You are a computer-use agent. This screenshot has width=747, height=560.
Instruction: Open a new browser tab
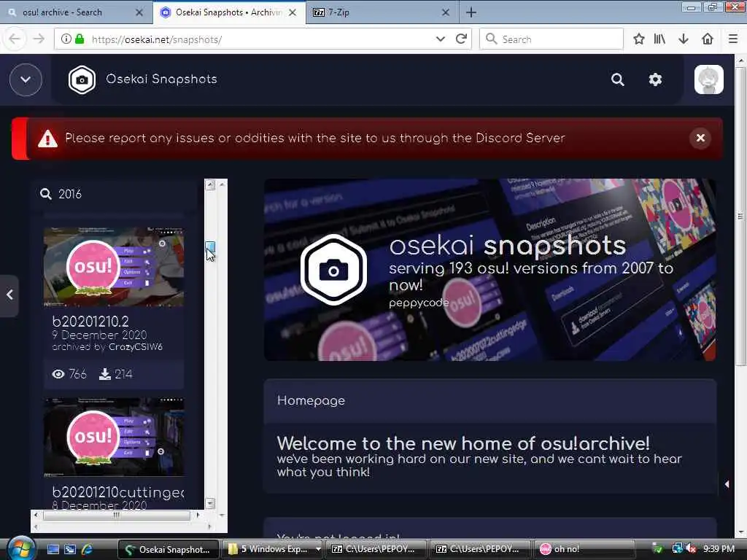pyautogui.click(x=471, y=12)
